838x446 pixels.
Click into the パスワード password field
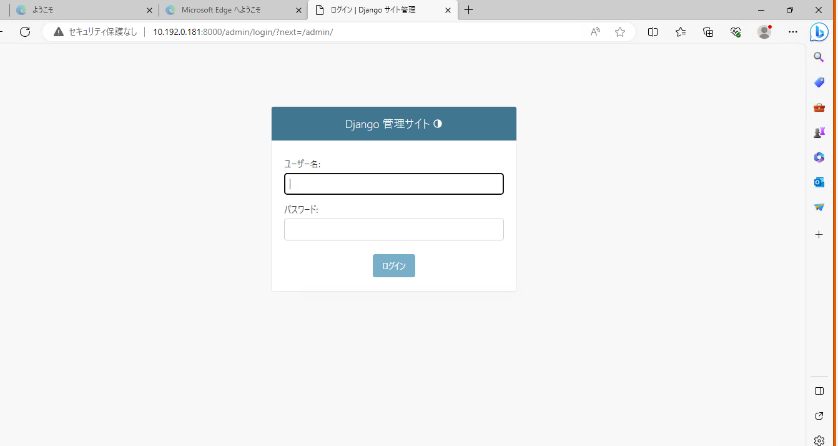(x=394, y=229)
